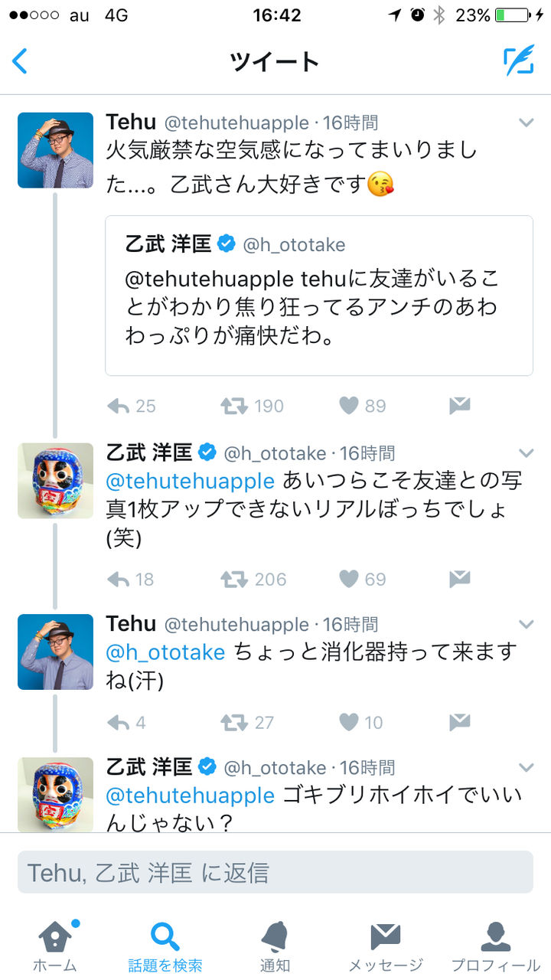Switch to the ホーム tab
The height and width of the screenshot is (980, 551).
tap(55, 946)
